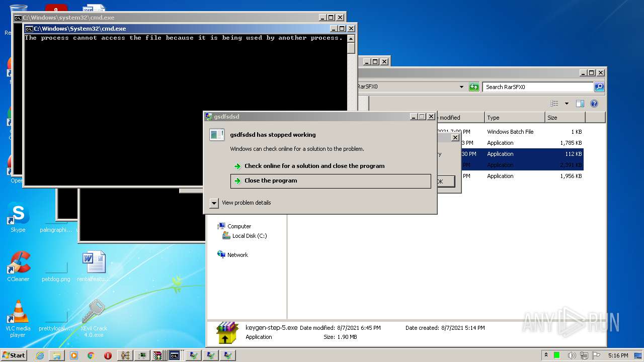Open the address bar history dropdown

tap(461, 87)
